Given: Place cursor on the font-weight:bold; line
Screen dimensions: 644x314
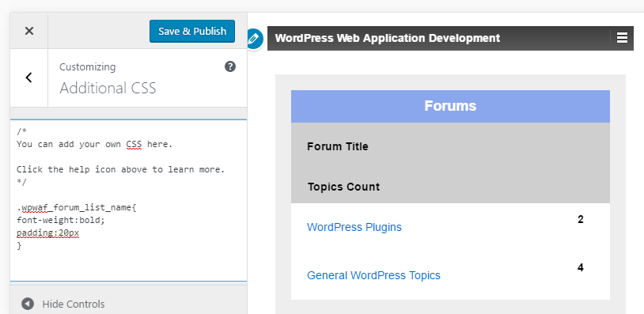Looking at the screenshot, I should pyautogui.click(x=61, y=220).
